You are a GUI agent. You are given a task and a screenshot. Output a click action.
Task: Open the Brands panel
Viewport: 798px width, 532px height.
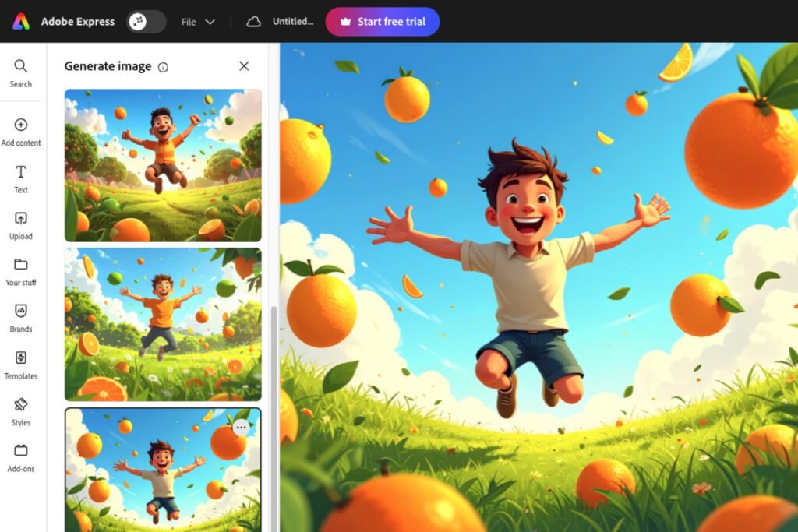click(21, 319)
